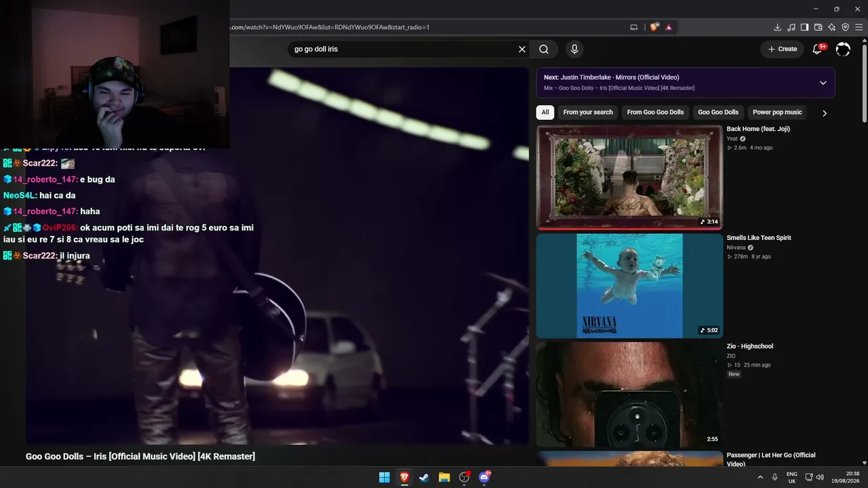The width and height of the screenshot is (868, 488).
Task: Open the Nirvana channel name link
Action: click(736, 247)
